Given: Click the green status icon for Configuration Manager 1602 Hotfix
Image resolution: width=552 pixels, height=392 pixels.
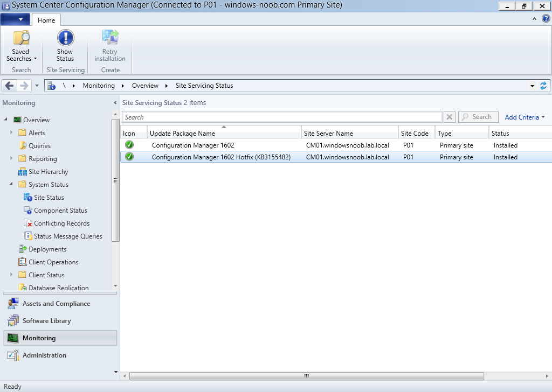Looking at the screenshot, I should 129,157.
